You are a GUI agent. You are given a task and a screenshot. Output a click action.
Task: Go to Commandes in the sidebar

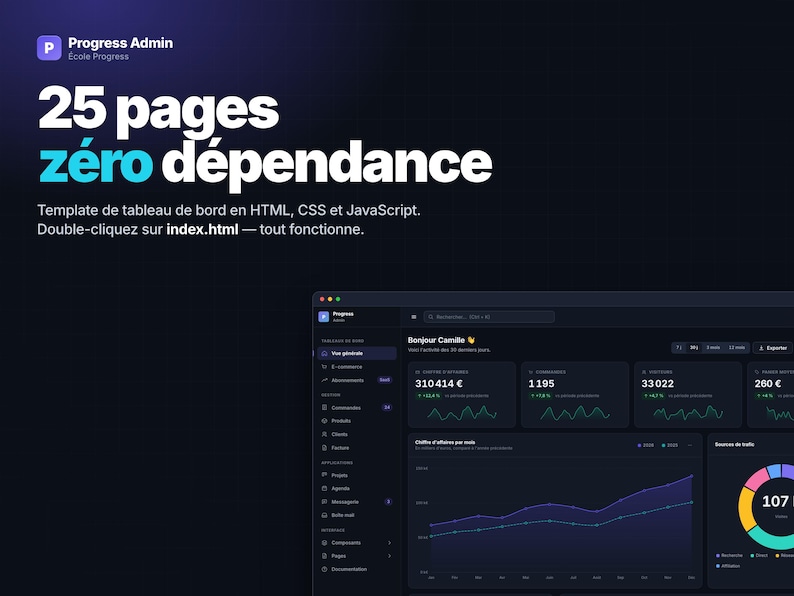click(357, 407)
